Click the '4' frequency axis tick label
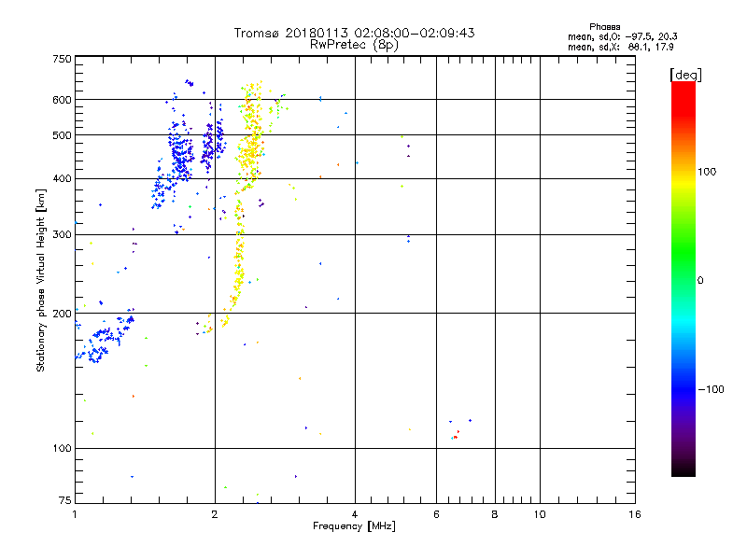Screen dimensions: 747x560 [x=355, y=514]
